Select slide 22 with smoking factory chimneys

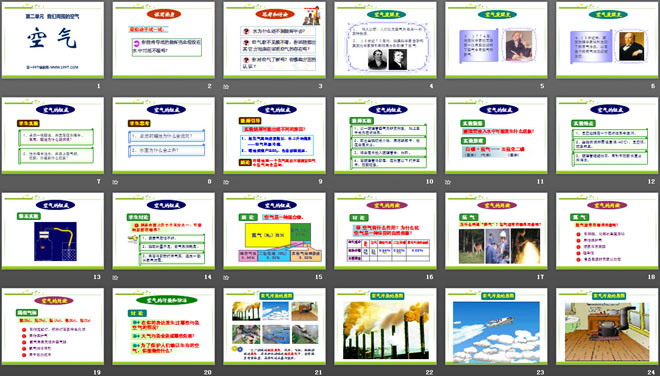385,326
